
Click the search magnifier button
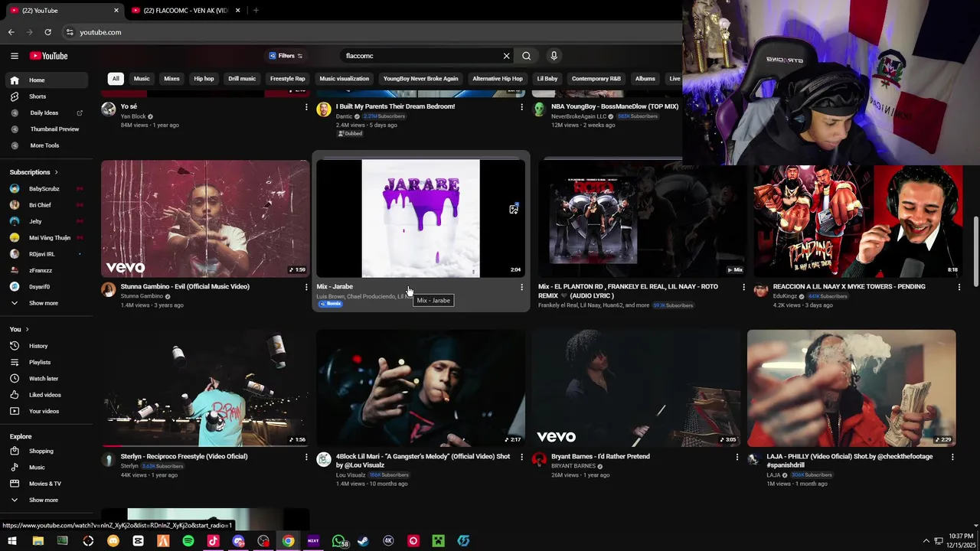527,56
